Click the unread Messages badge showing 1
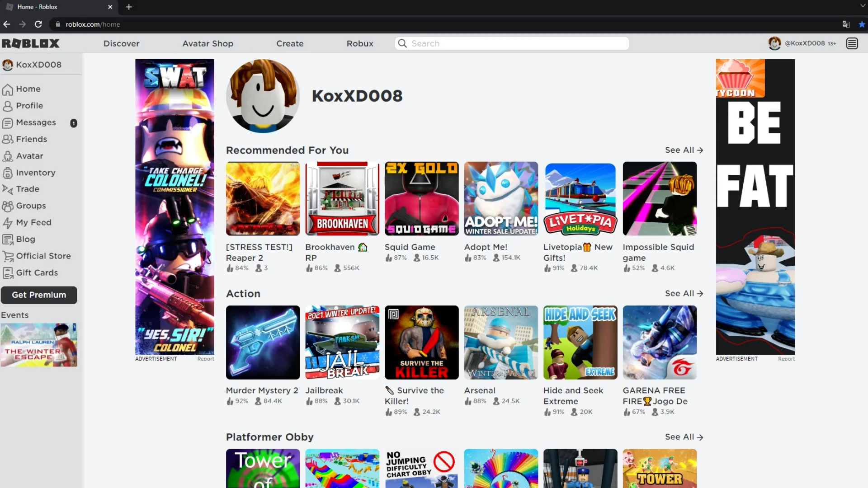 pyautogui.click(x=74, y=123)
